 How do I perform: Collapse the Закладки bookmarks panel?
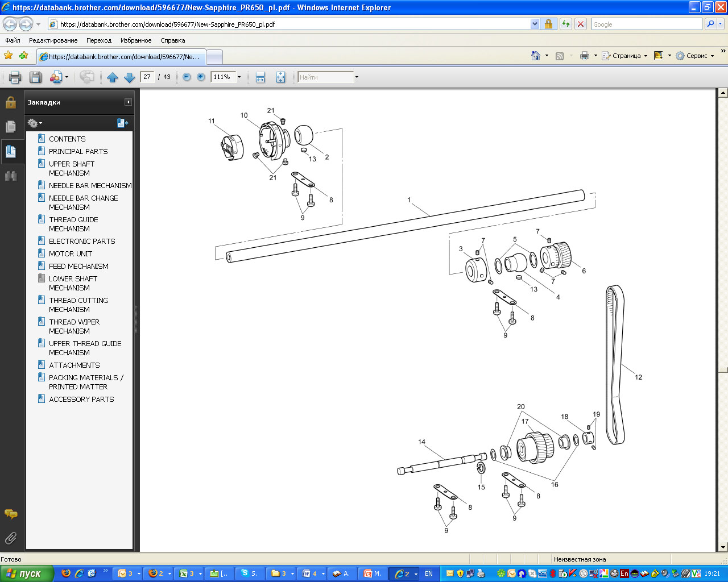(x=128, y=102)
